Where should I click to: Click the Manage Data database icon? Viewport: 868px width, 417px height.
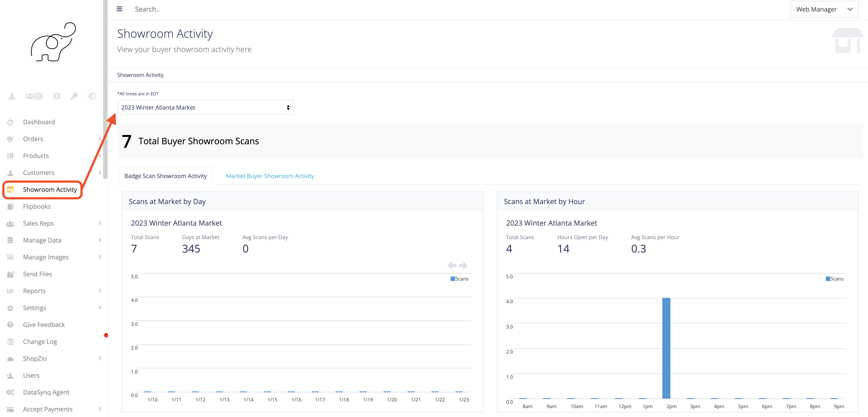click(x=10, y=240)
